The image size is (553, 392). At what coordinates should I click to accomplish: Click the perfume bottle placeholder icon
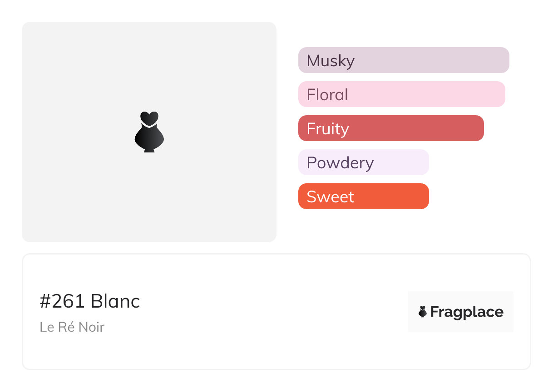149,132
